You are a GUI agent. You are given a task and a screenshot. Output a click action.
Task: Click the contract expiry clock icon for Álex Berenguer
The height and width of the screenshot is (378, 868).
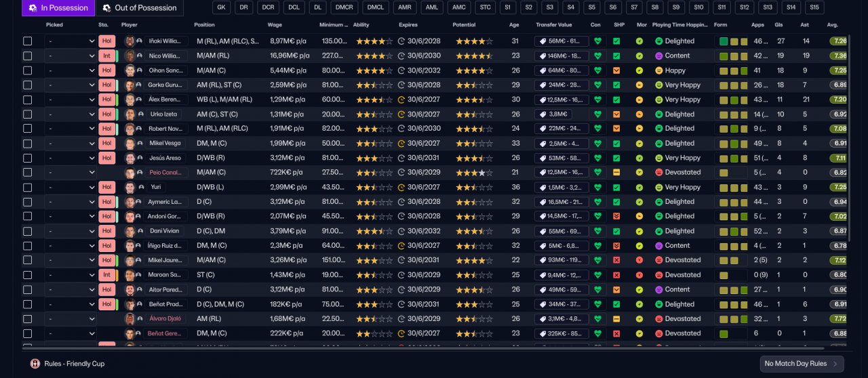coord(401,100)
